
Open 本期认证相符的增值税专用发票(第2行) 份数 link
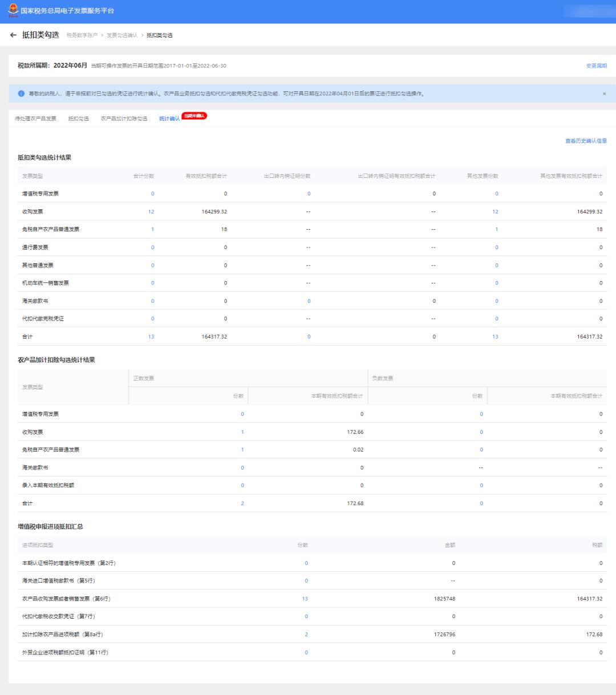point(306,563)
